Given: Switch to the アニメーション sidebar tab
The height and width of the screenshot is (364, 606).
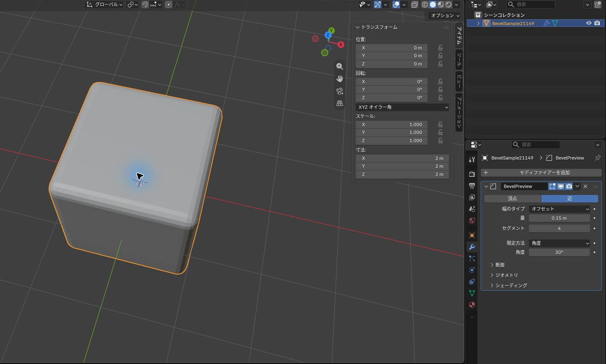Looking at the screenshot, I should coord(459,113).
